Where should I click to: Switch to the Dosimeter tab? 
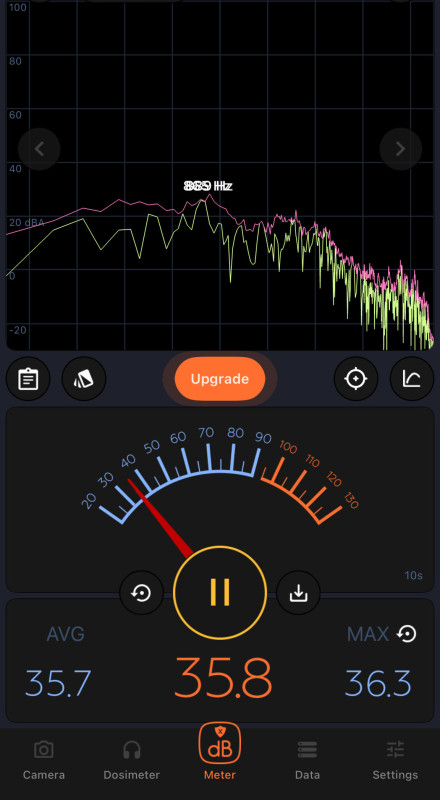[132, 761]
